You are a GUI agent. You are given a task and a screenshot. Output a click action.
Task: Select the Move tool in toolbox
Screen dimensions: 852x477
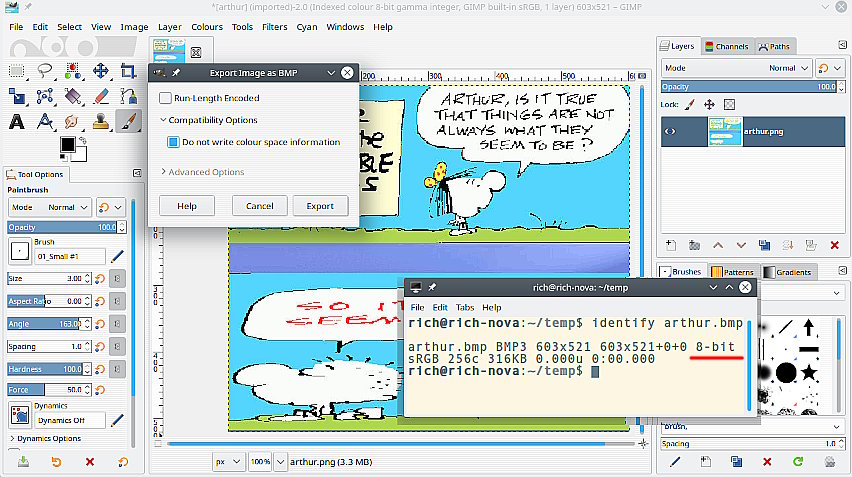click(101, 71)
